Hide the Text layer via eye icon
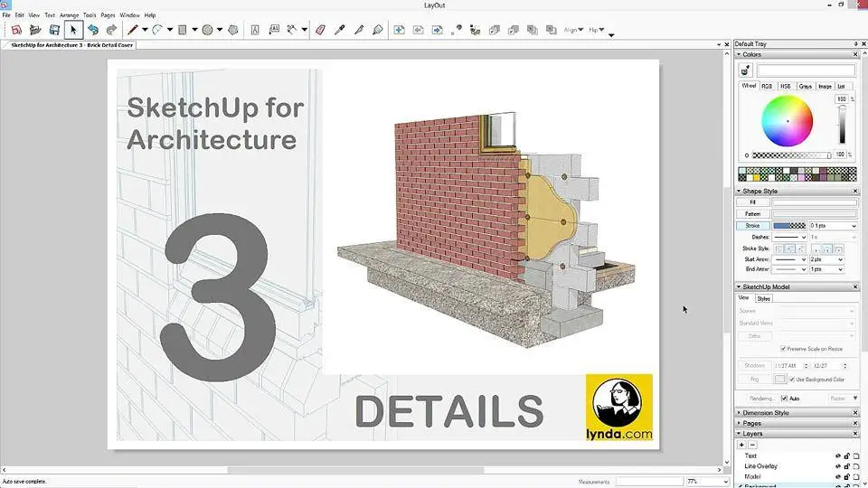The height and width of the screenshot is (488, 868). 837,455
